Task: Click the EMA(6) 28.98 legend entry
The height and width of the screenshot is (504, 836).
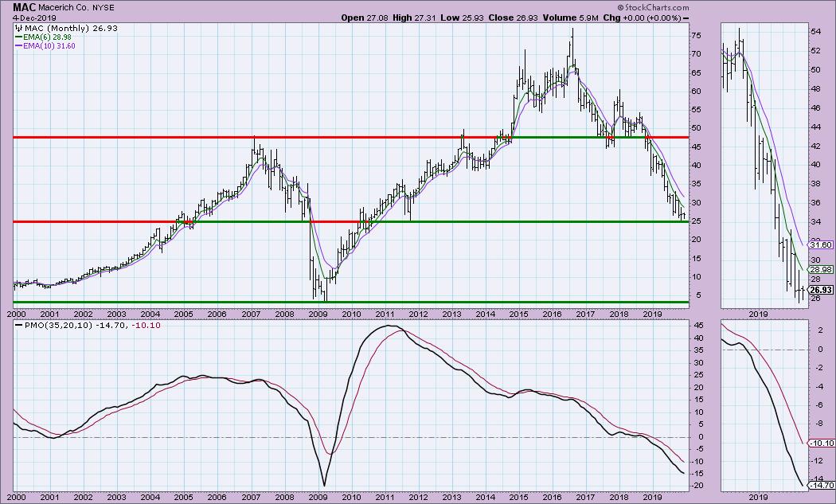Action: click(44, 37)
